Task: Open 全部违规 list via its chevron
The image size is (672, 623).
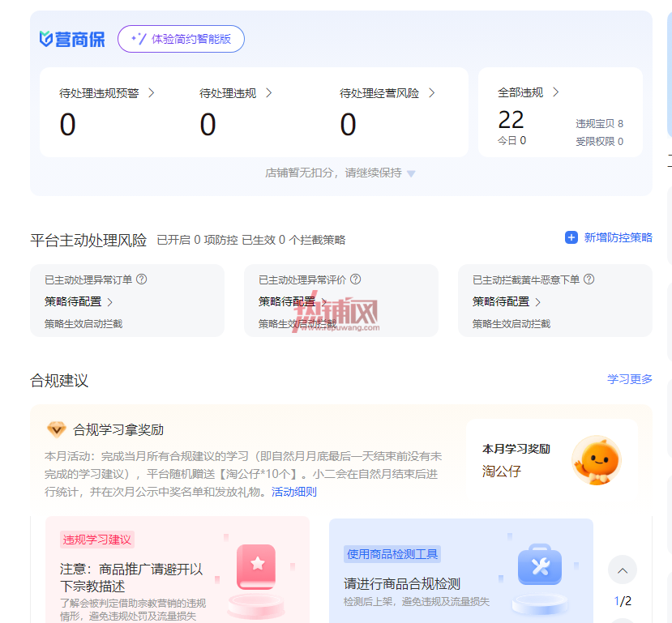Action: [x=555, y=92]
